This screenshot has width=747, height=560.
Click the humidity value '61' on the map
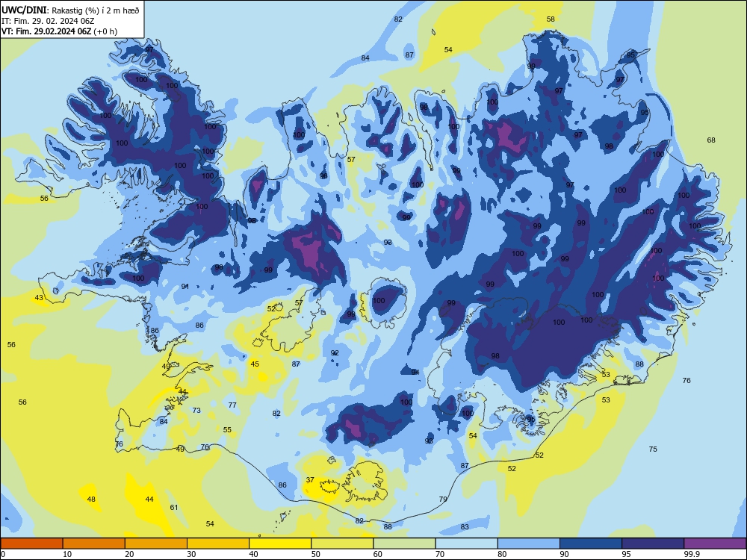(174, 507)
